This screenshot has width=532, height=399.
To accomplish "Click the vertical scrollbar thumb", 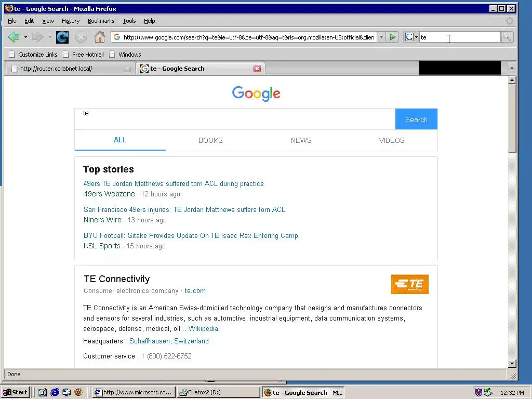I will coord(512,119).
